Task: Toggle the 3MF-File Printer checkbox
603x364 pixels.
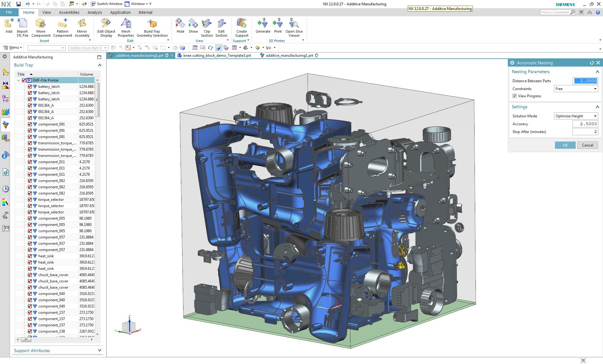Action: click(24, 80)
